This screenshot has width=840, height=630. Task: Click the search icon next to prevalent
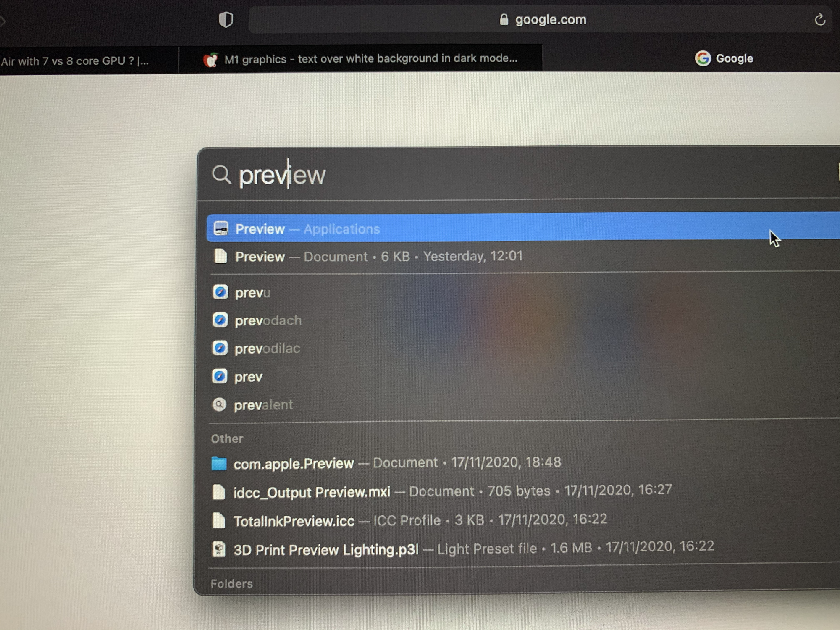(219, 404)
